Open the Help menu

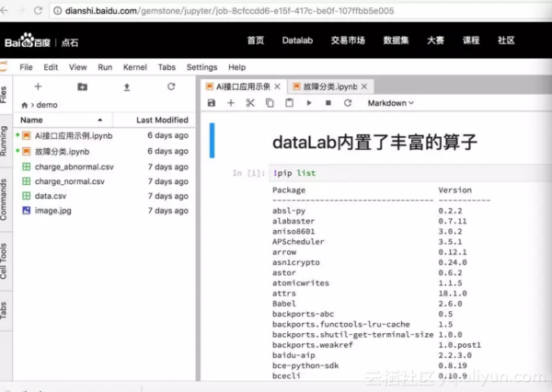[x=237, y=67]
